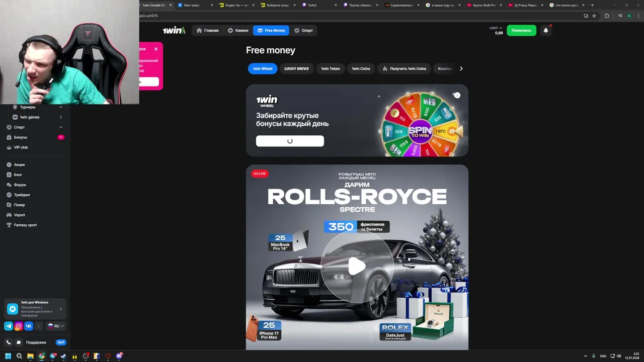Close the pink notification popup
This screenshot has width=644, height=362.
[x=156, y=49]
